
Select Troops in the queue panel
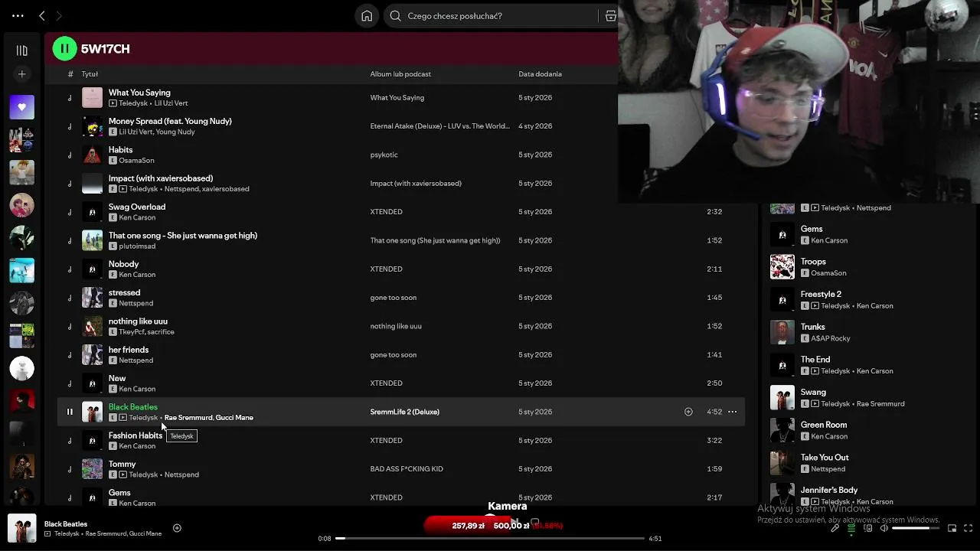click(x=813, y=262)
